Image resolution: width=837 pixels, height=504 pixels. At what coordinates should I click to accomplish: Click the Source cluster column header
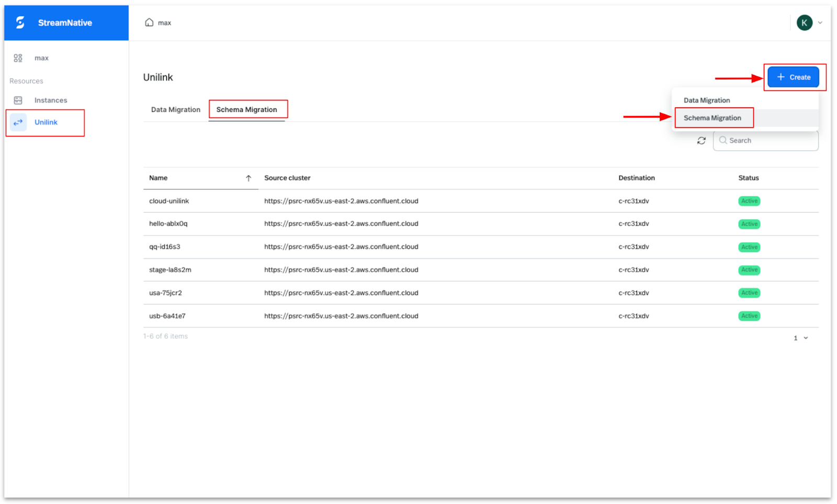coord(287,178)
